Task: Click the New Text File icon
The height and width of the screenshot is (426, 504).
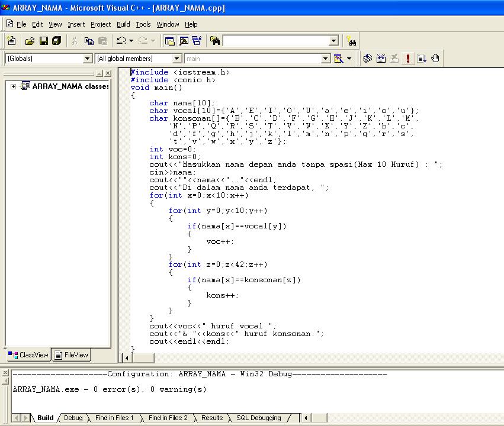Action: (11, 41)
